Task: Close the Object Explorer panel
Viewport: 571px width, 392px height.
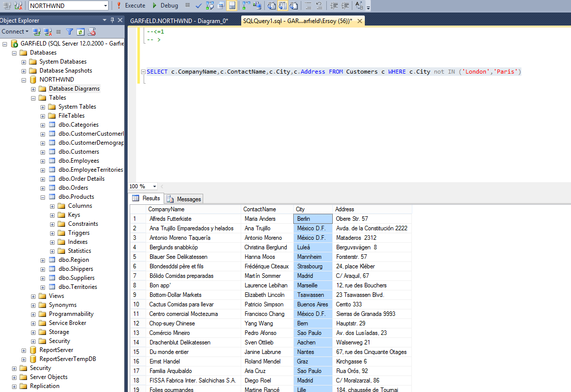Action: [x=120, y=20]
